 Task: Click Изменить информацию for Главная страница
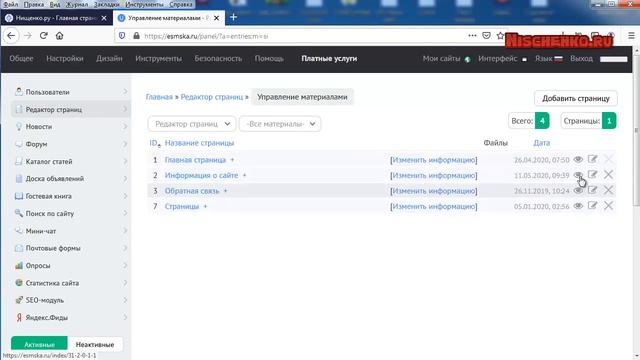click(x=433, y=160)
